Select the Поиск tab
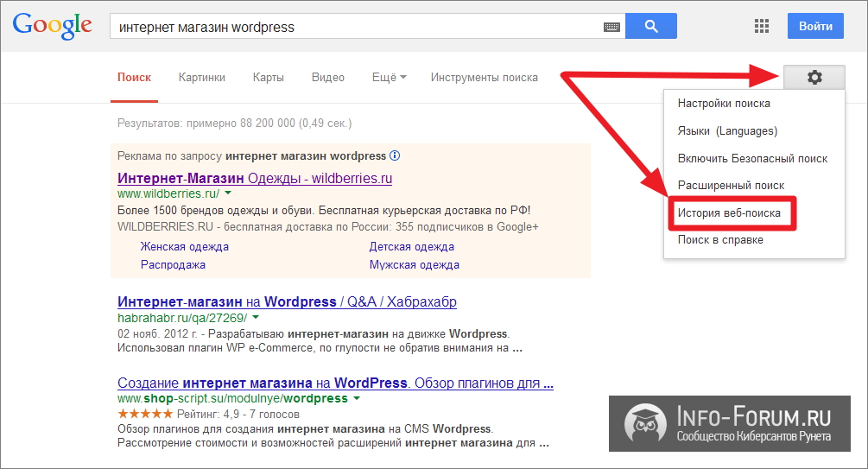 (x=134, y=78)
